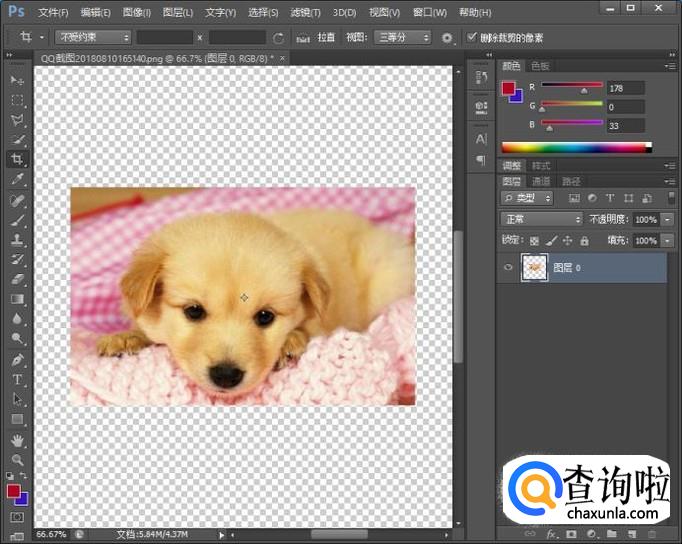Open the 滤镜(T) menu
The width and height of the screenshot is (682, 544).
pyautogui.click(x=306, y=13)
